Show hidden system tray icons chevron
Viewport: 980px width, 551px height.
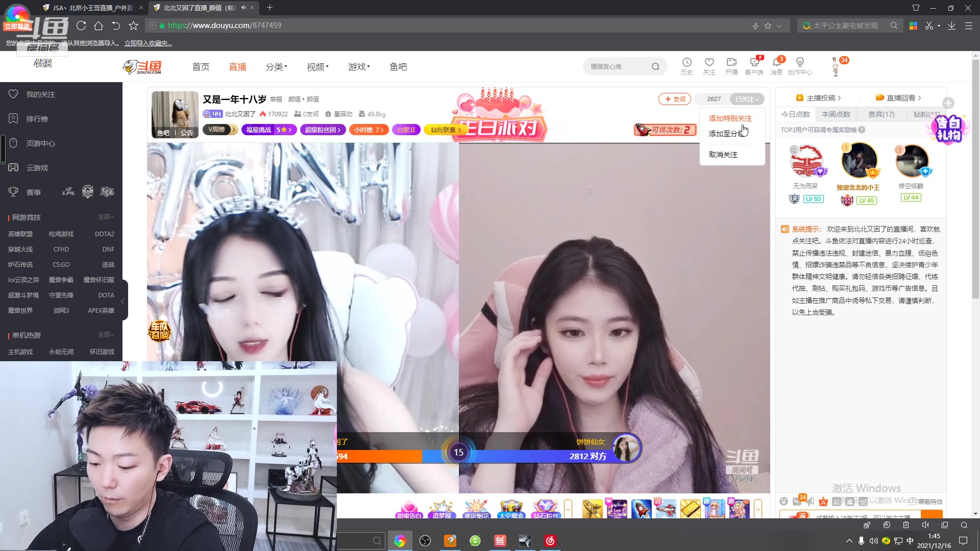pos(849,541)
